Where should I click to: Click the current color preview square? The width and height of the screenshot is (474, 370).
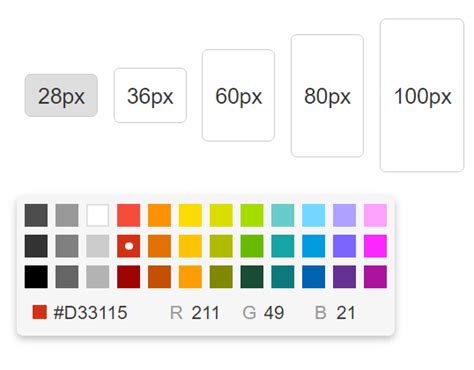39,312
